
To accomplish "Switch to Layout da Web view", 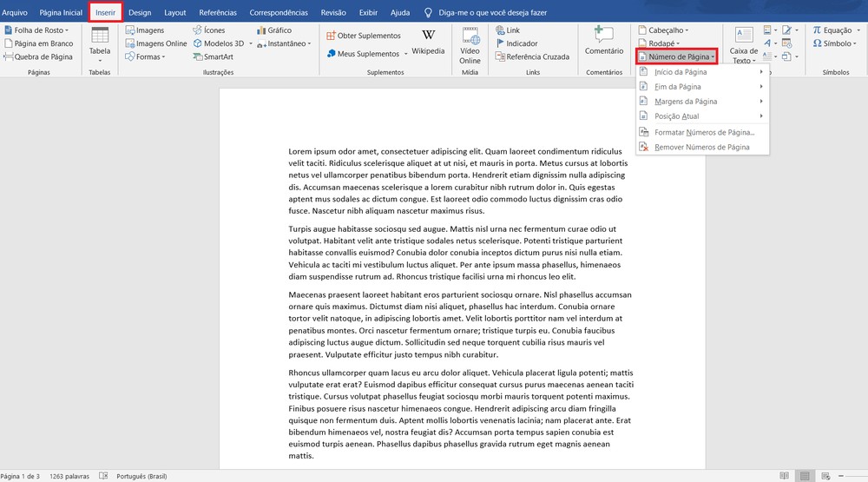I will coord(825,476).
